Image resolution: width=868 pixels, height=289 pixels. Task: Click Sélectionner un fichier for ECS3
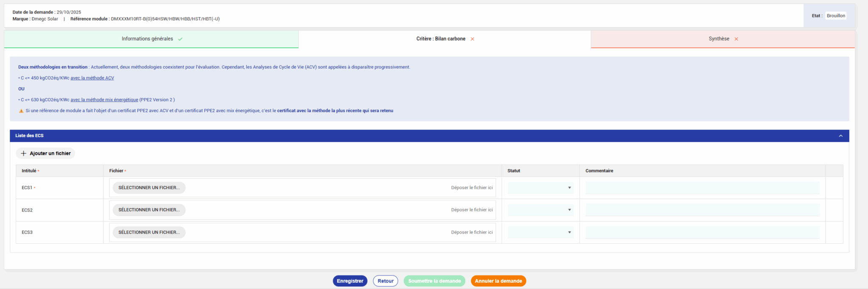149,232
